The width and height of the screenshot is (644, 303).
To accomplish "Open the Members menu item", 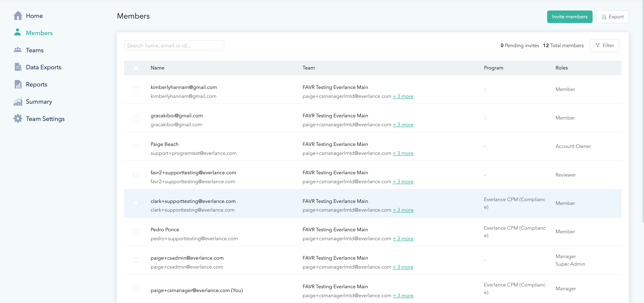I will click(x=39, y=33).
